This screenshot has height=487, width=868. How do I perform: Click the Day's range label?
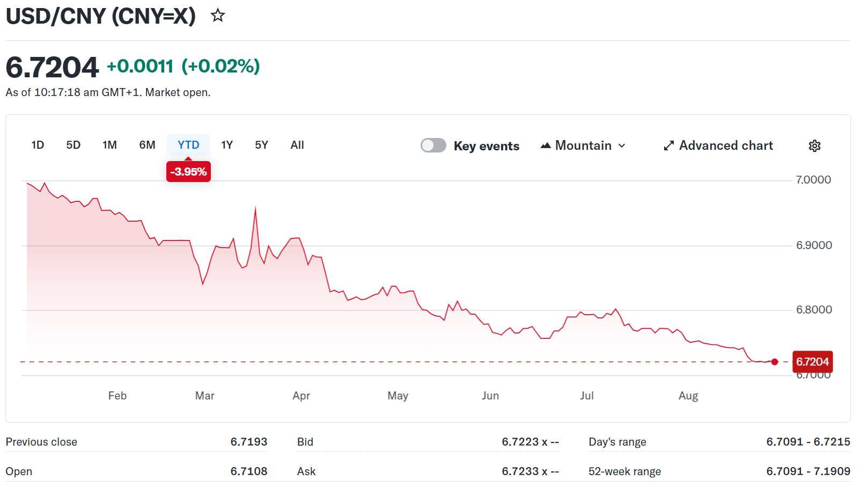coord(617,442)
